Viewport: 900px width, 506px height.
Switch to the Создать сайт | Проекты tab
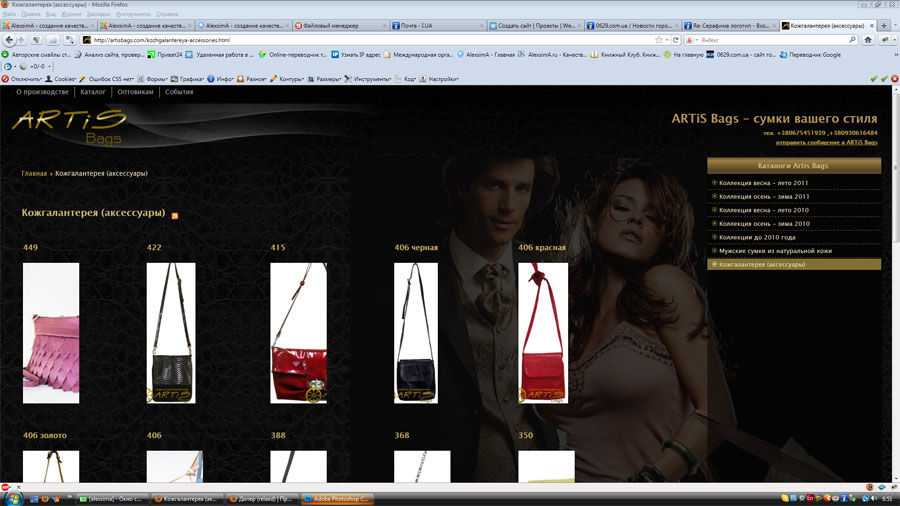[535, 26]
